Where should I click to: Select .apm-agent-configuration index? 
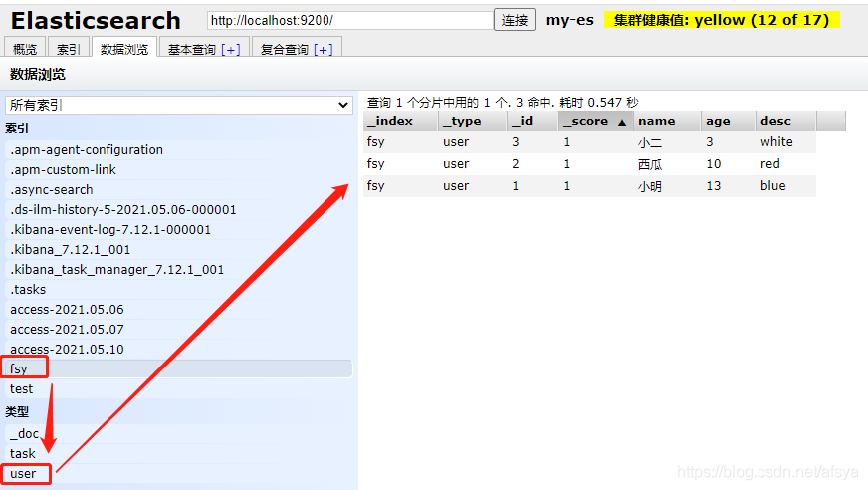coord(179,150)
